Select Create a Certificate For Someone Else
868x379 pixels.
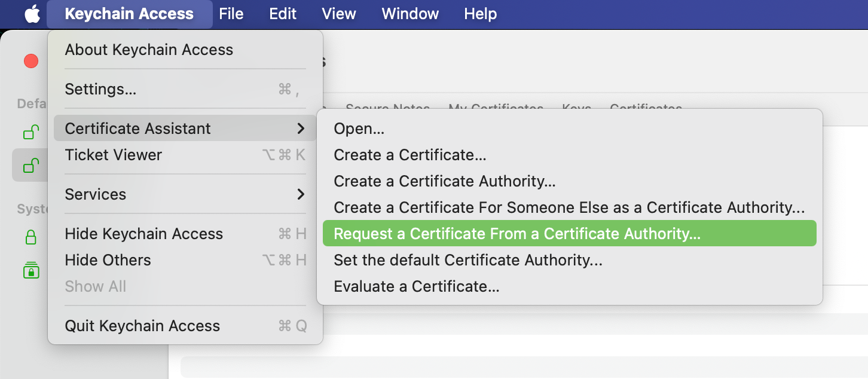coord(569,207)
